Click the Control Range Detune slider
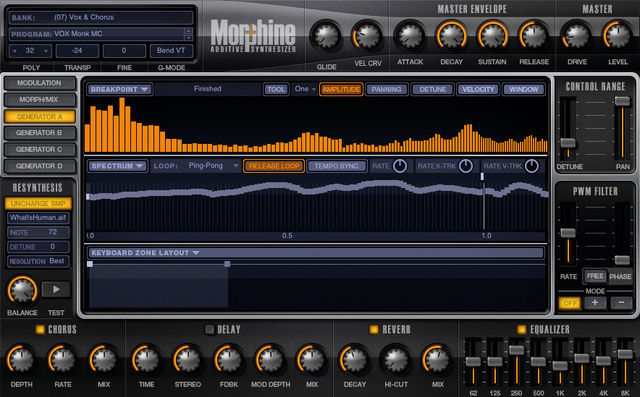 568,143
